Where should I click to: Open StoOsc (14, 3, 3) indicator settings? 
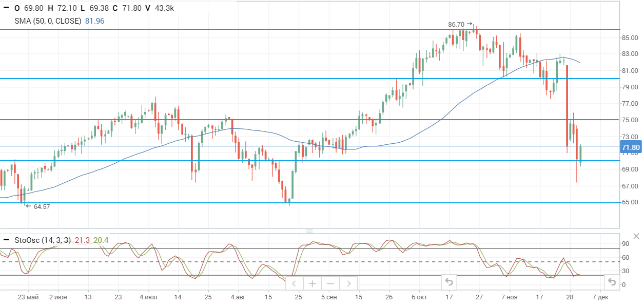coord(43,240)
